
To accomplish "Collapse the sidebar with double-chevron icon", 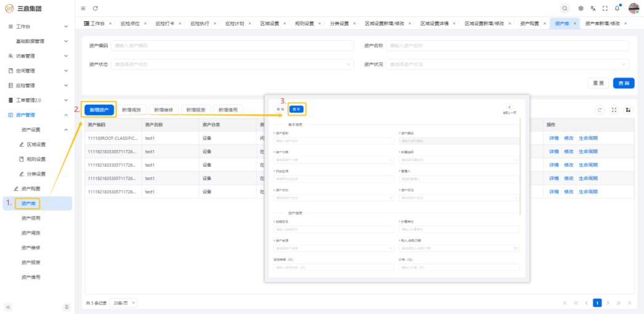I will [x=9, y=307].
